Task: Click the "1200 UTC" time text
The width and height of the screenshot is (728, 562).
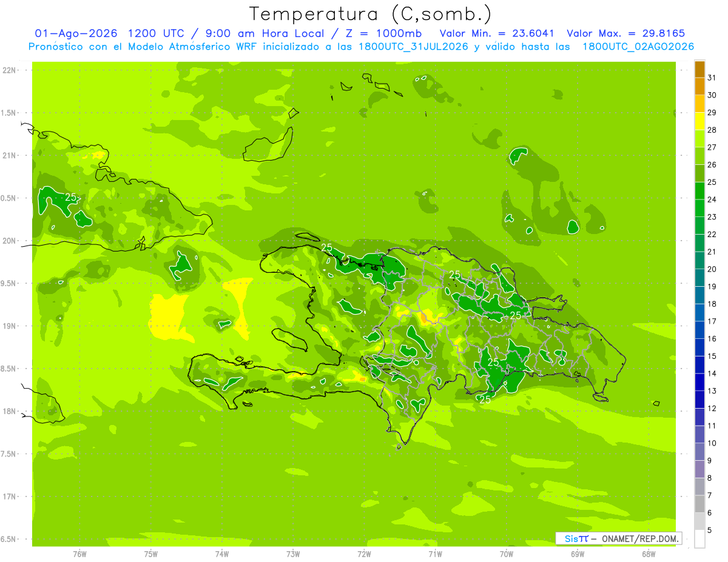Action: [158, 33]
